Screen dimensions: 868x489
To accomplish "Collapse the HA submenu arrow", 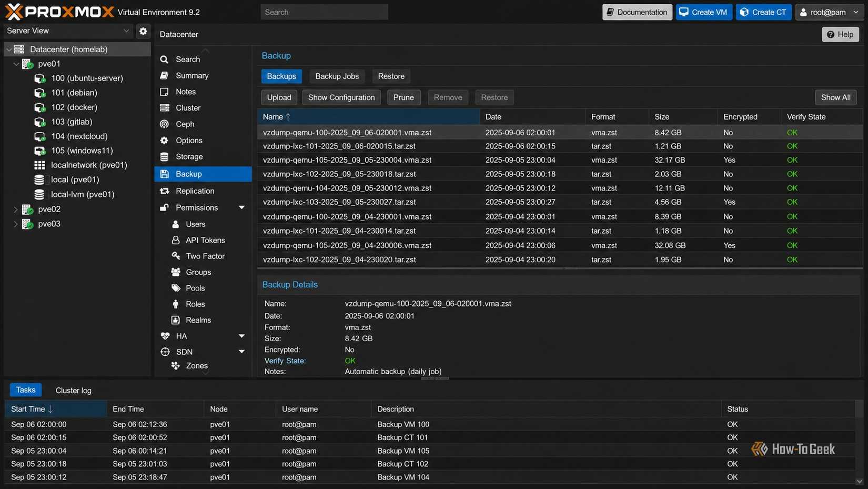I will [241, 336].
